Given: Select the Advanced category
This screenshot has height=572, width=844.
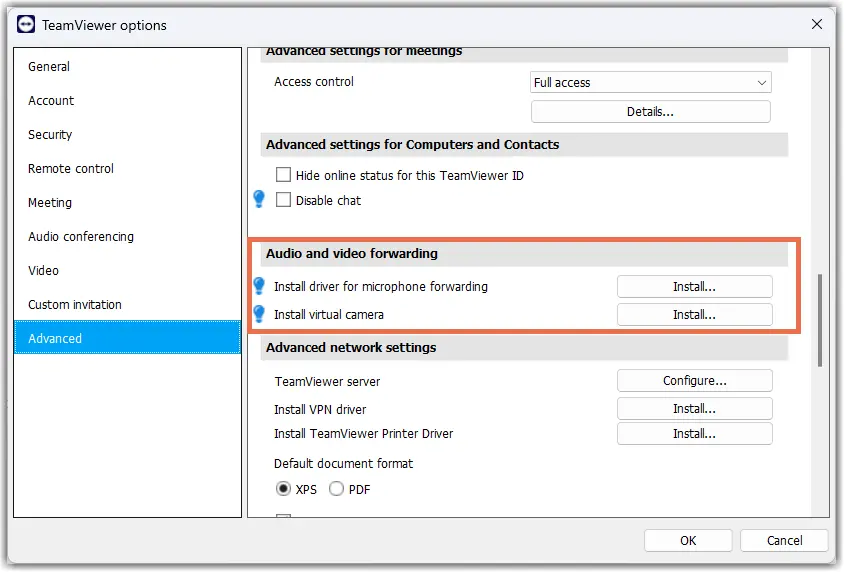Looking at the screenshot, I should [128, 337].
